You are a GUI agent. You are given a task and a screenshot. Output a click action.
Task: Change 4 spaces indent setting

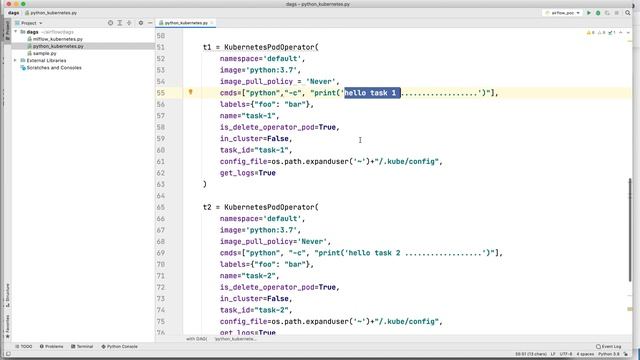point(585,354)
